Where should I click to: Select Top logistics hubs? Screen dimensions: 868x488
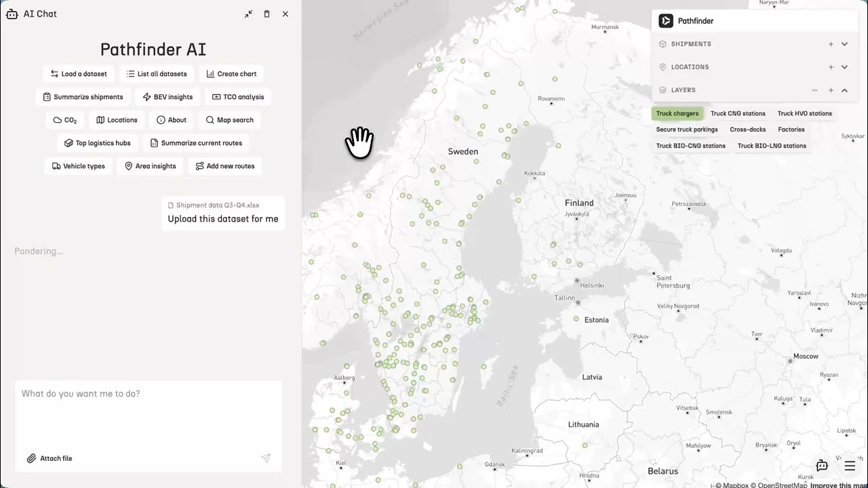98,143
